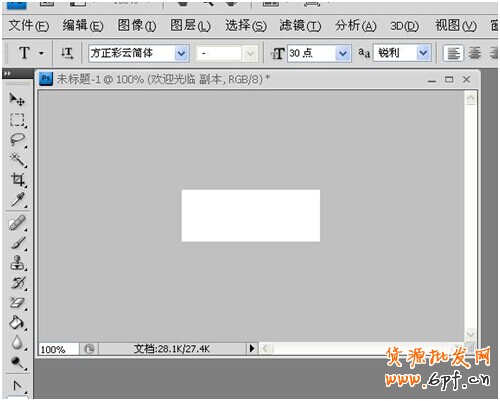The height and width of the screenshot is (401, 500).
Task: Select the Lasso tool
Action: (x=17, y=139)
